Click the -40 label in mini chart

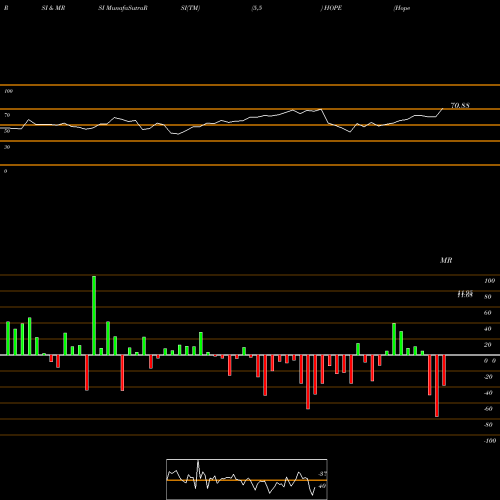pos(322,486)
